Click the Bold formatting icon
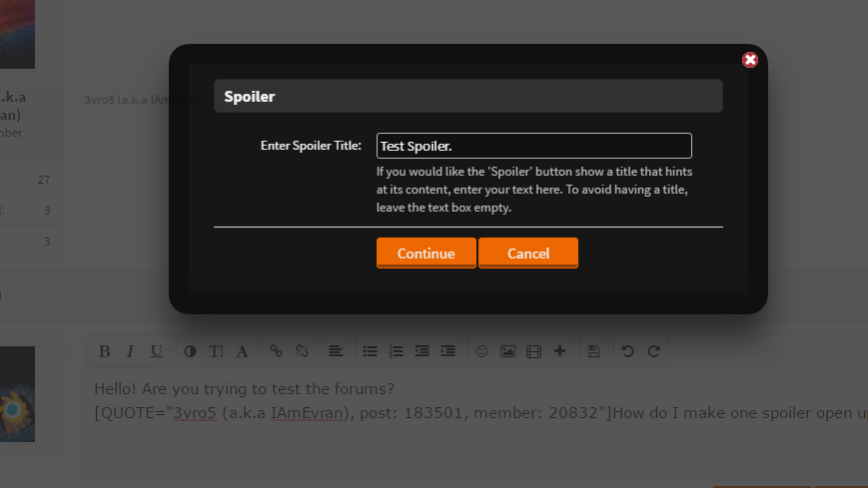This screenshot has width=868, height=488. [104, 351]
